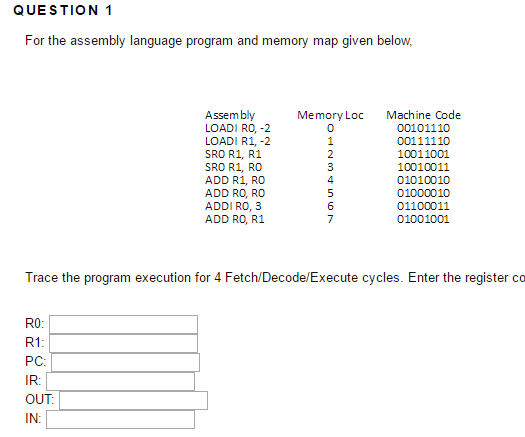Click the R0 register input field
Screen dimensions: 525x437
pos(123,324)
